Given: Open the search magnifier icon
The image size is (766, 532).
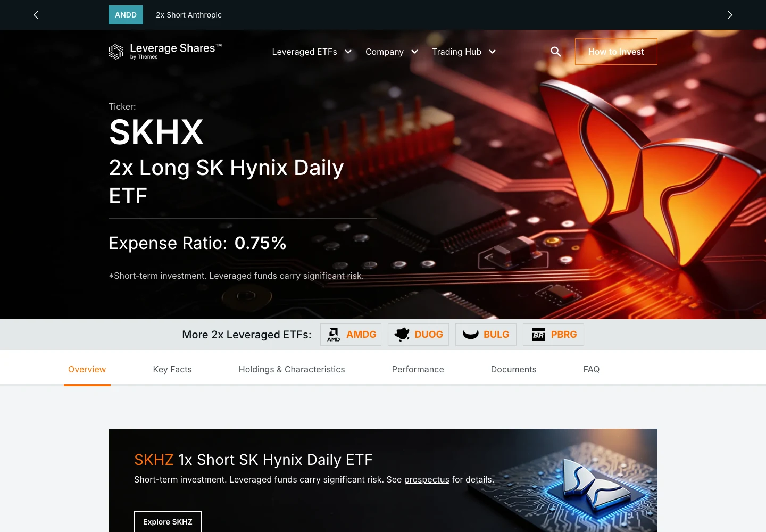Looking at the screenshot, I should click(555, 52).
